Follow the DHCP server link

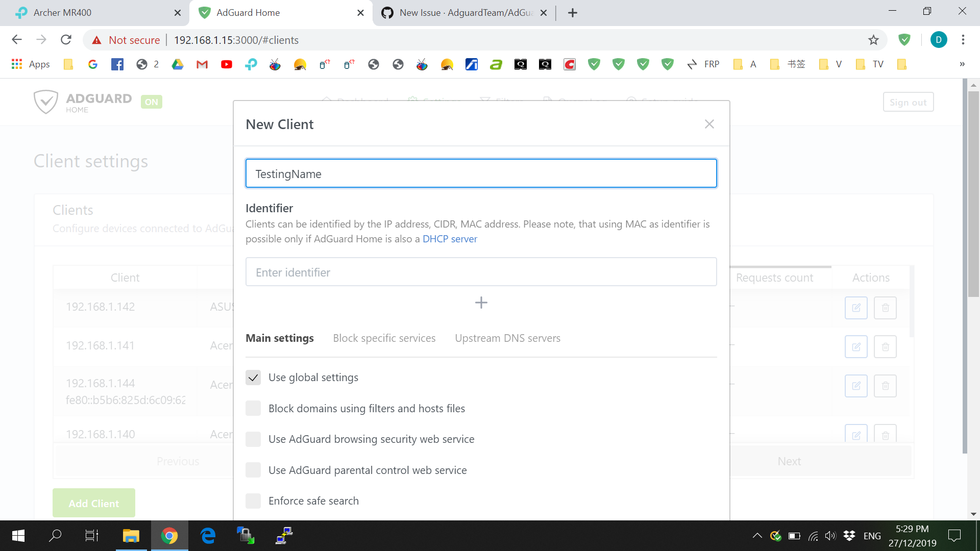click(x=450, y=239)
